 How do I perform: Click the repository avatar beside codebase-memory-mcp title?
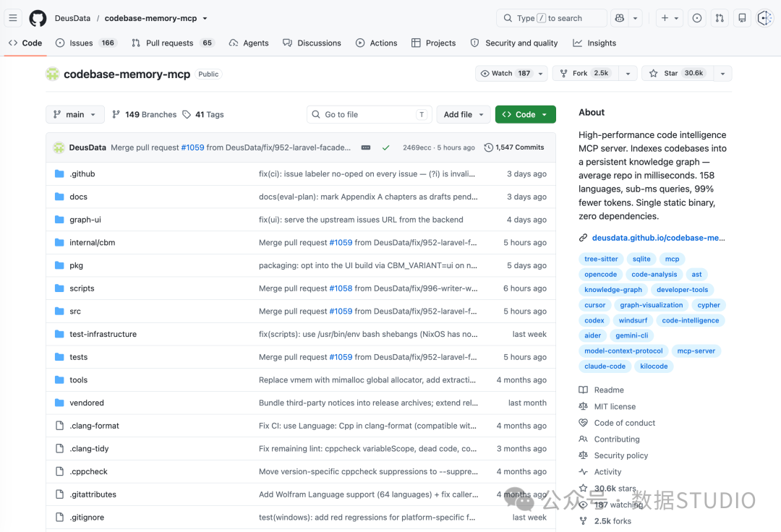(x=52, y=74)
